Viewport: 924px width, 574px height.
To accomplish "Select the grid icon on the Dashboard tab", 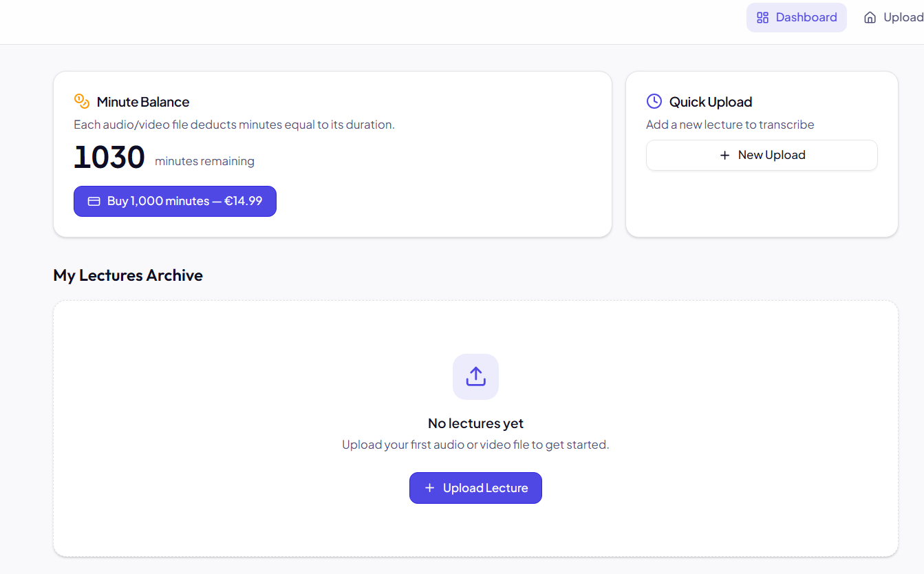I will click(x=763, y=17).
